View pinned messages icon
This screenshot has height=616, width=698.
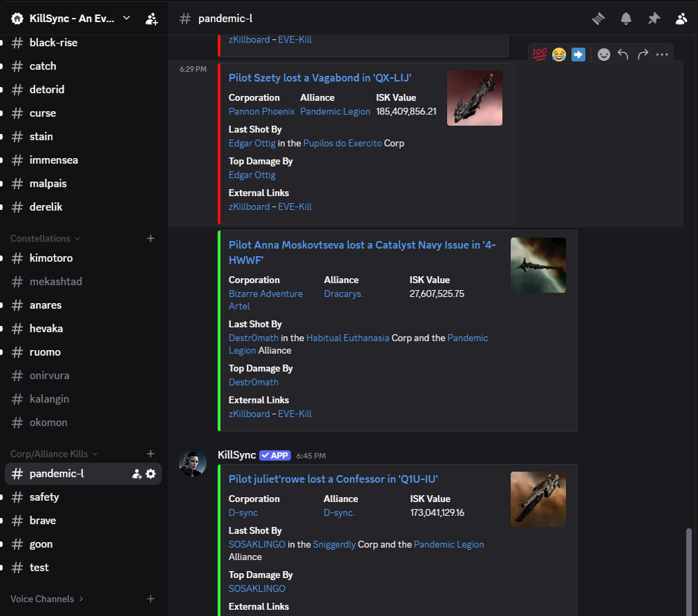(x=654, y=19)
